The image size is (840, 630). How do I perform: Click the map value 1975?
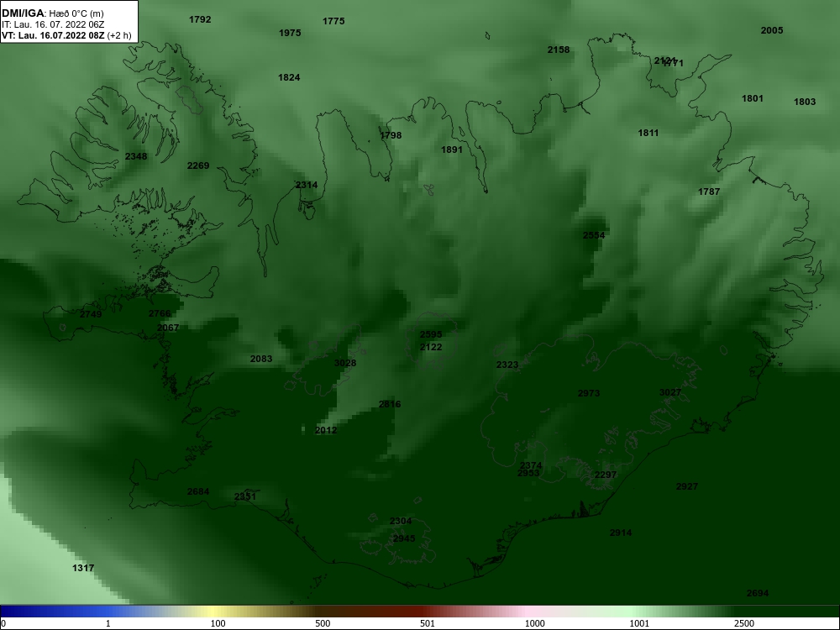pyautogui.click(x=290, y=34)
